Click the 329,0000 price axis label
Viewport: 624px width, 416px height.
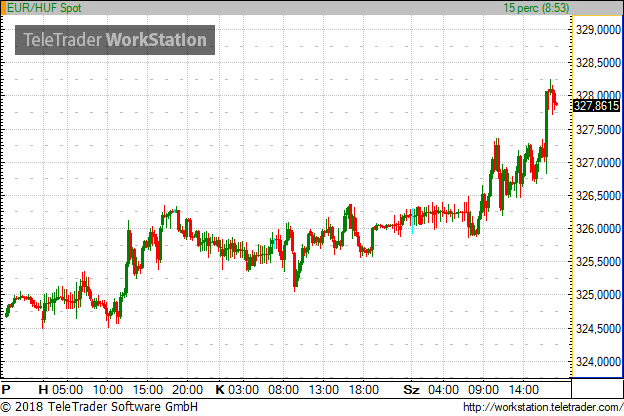tap(598, 29)
